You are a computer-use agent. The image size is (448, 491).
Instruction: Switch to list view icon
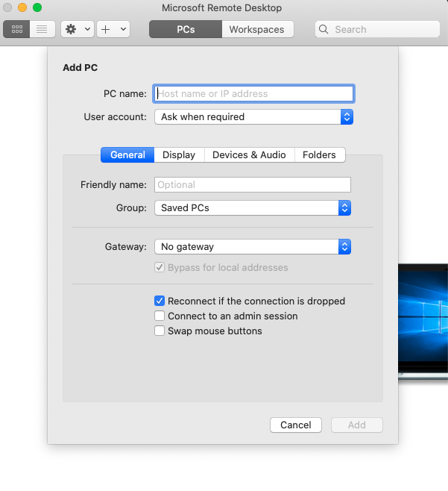point(42,29)
